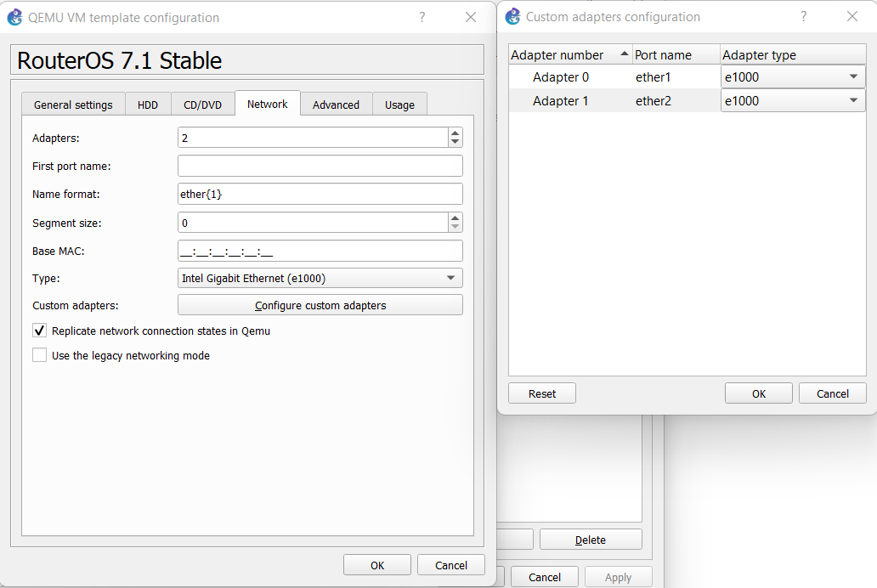The image size is (877, 588).
Task: Close the QEMU VM template configuration window
Action: point(471,17)
